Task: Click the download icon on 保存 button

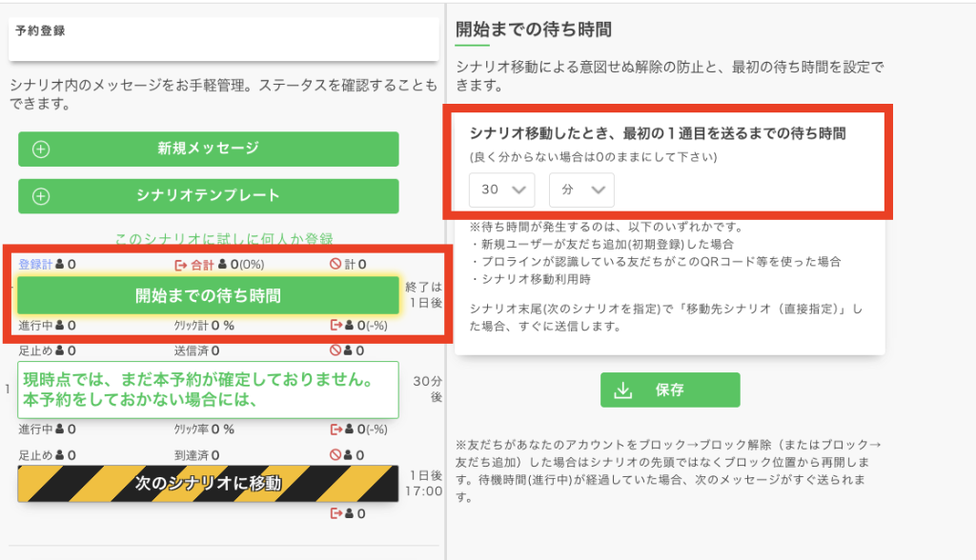Action: click(624, 390)
